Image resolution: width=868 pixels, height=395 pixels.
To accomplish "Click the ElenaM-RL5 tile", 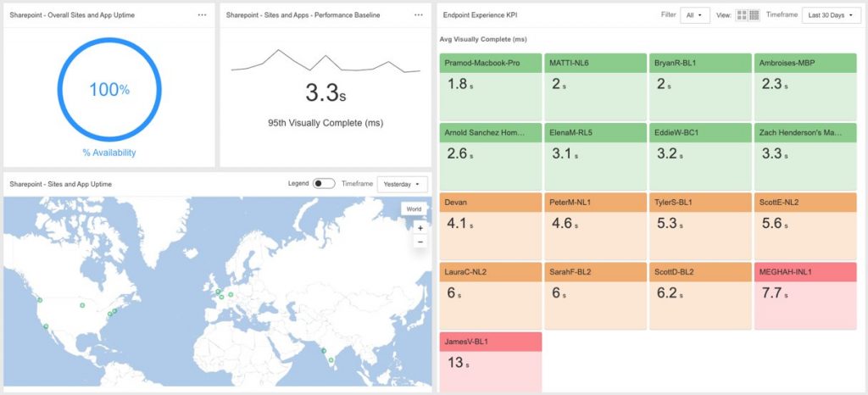I will [x=596, y=157].
